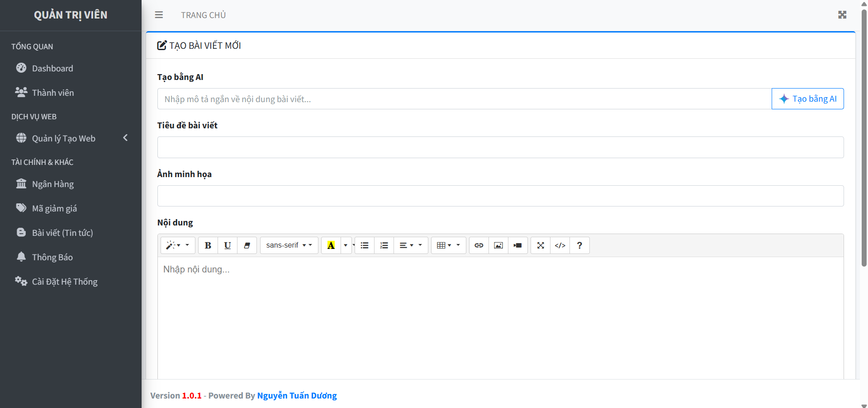Insert a link with the chain icon

tap(479, 245)
